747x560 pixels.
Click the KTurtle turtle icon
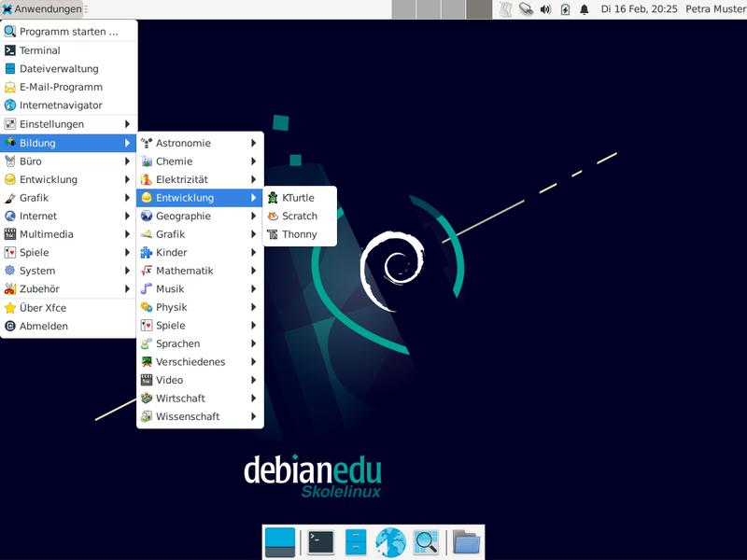click(273, 198)
